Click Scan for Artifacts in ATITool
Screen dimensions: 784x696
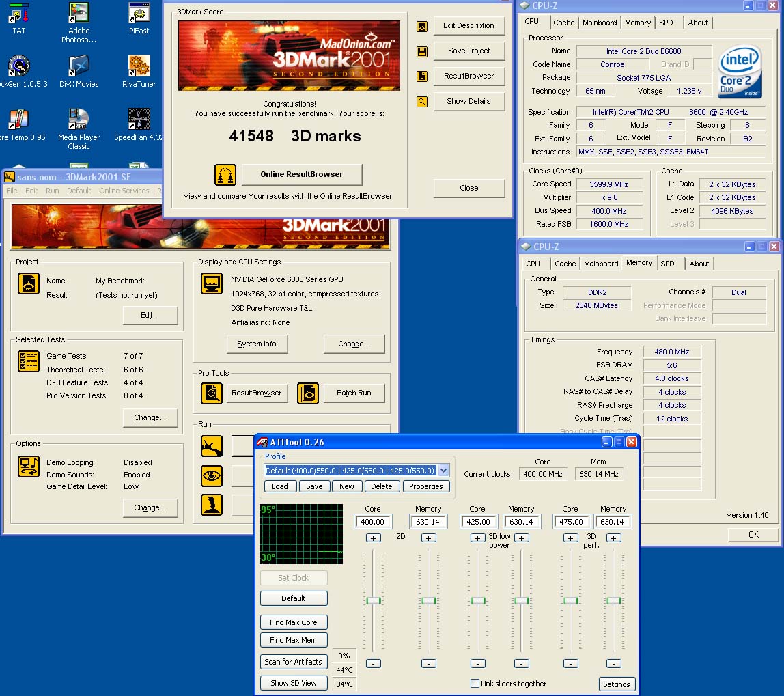[294, 661]
